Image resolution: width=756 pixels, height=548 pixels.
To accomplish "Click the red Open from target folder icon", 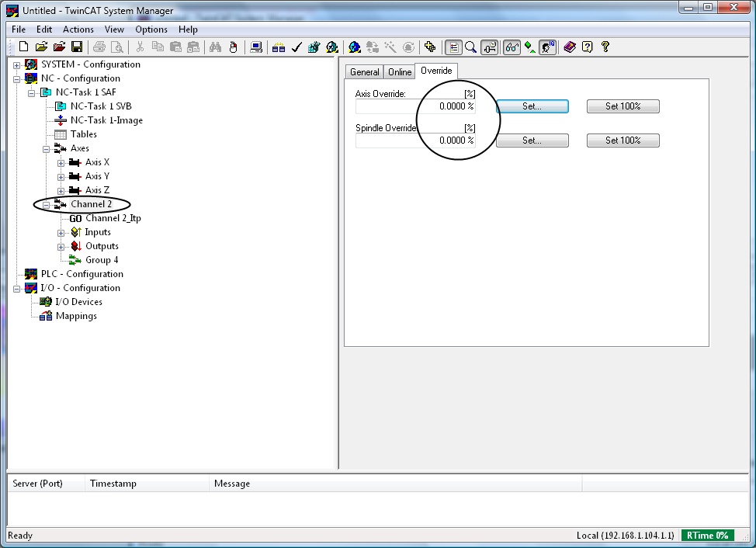I will click(x=59, y=47).
